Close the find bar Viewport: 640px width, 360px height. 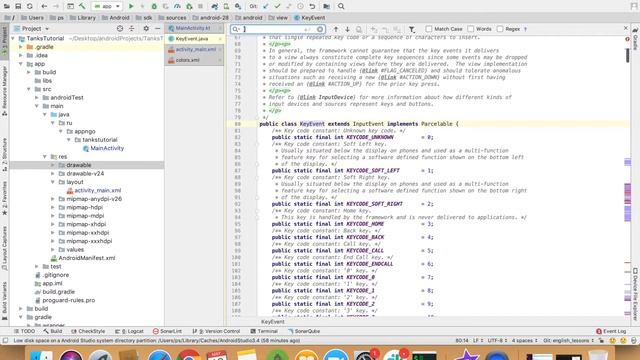pyautogui.click(x=626, y=28)
